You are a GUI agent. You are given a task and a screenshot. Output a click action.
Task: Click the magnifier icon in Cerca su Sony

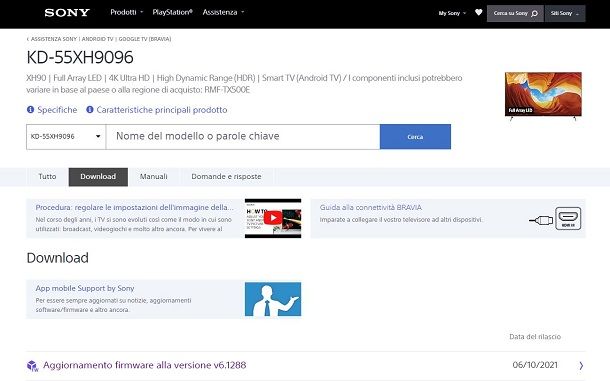(x=535, y=14)
